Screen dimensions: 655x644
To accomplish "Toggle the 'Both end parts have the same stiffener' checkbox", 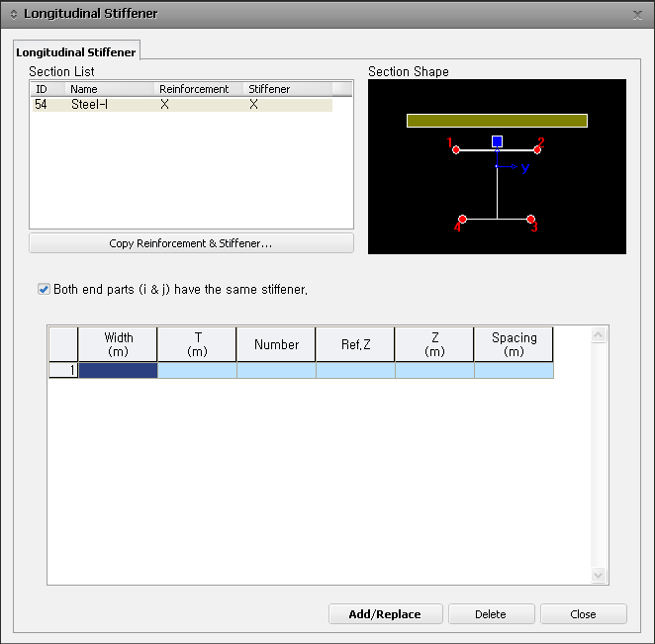I will tap(44, 289).
